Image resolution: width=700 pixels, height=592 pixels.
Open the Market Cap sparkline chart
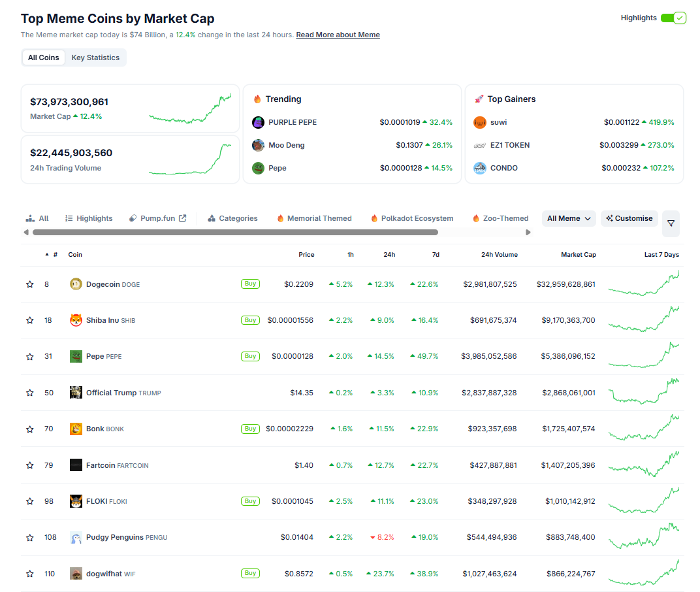pyautogui.click(x=190, y=108)
